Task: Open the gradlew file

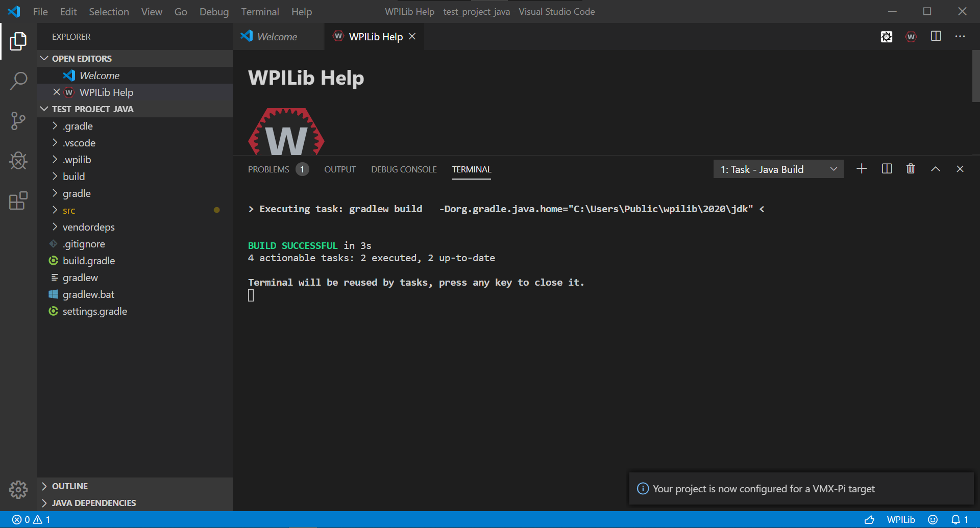Action: tap(135, 278)
